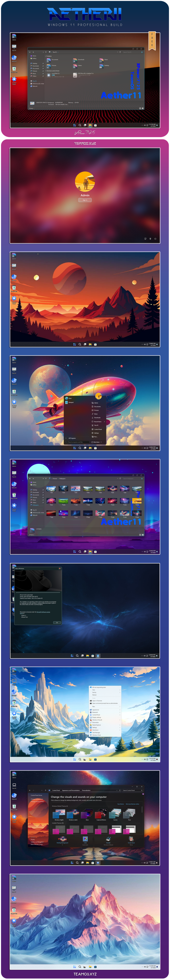The image size is (170, 980).
Task: Open the Music folder in This PC window
Action: point(103,60)
